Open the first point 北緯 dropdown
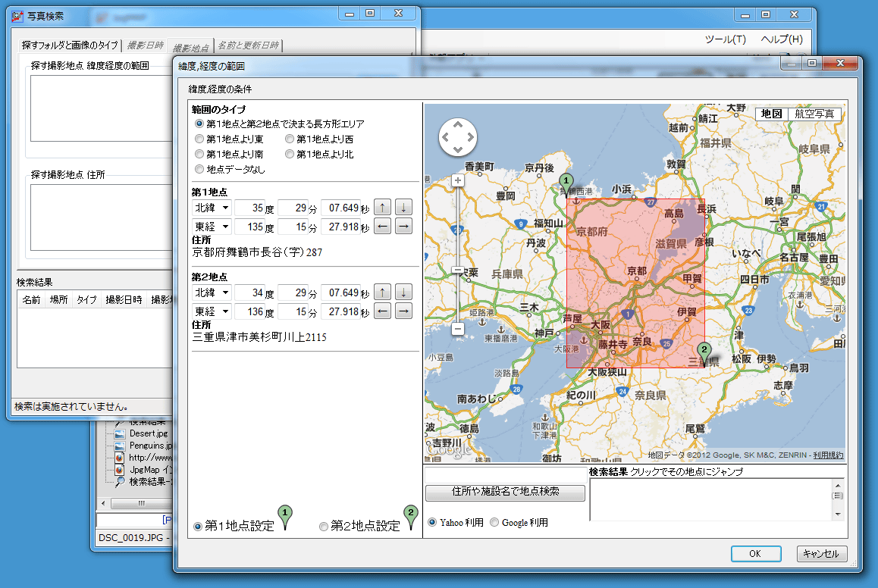 211,208
